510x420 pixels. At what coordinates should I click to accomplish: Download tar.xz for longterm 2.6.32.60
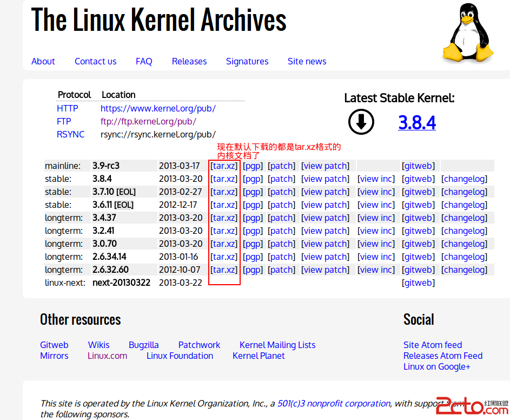[x=224, y=270]
